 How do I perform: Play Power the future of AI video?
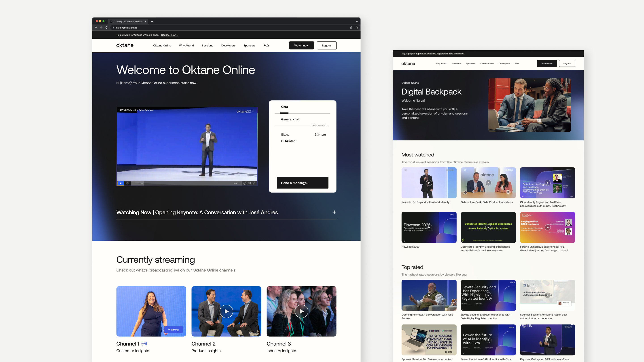[488, 340]
